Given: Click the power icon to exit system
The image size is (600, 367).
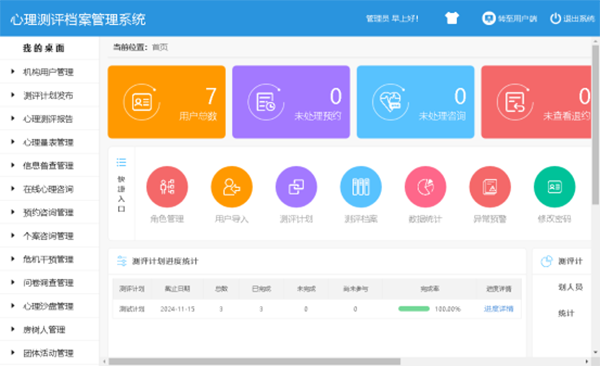Looking at the screenshot, I should pos(555,18).
